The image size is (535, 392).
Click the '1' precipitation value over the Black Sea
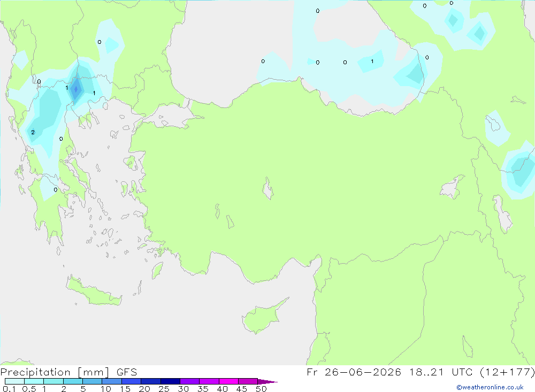pyautogui.click(x=372, y=62)
